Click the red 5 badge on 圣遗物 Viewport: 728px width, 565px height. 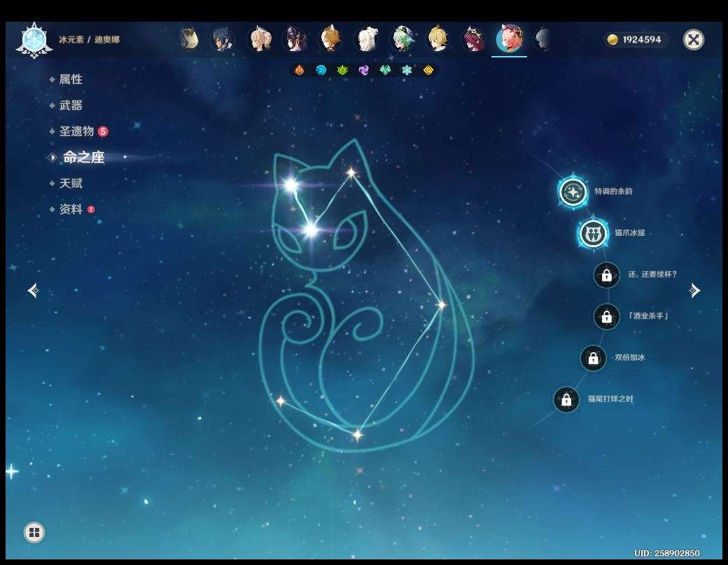(103, 132)
